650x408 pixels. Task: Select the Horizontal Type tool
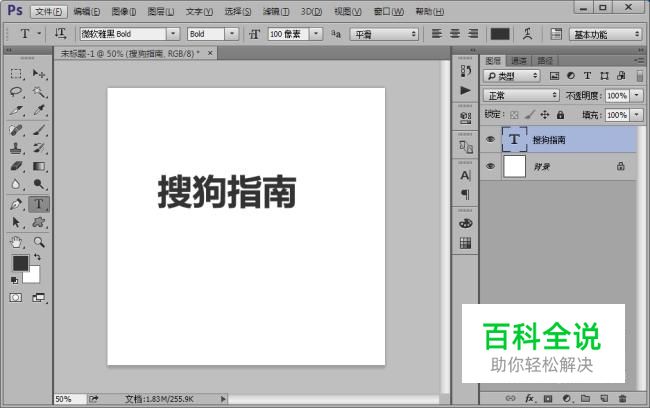tap(39, 204)
